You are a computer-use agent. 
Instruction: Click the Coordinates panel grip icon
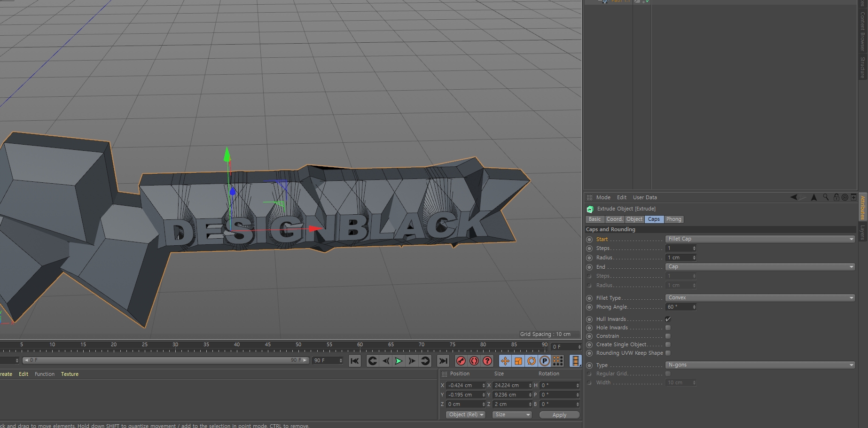tap(444, 374)
